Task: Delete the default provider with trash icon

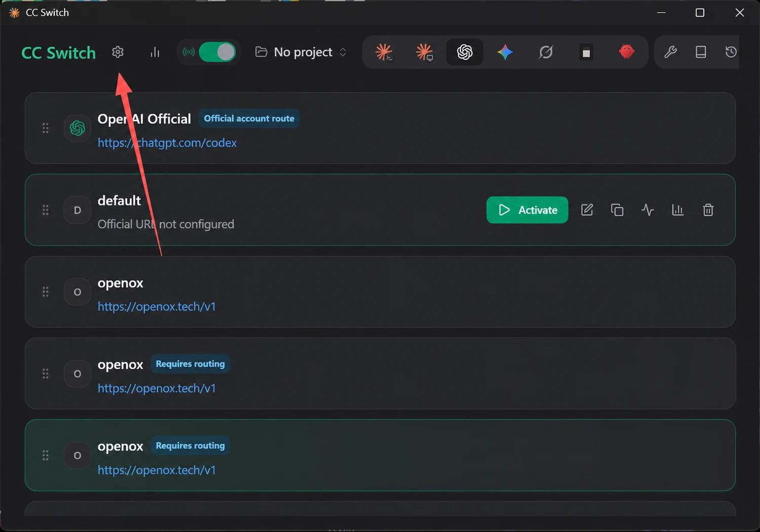Action: [x=708, y=210]
